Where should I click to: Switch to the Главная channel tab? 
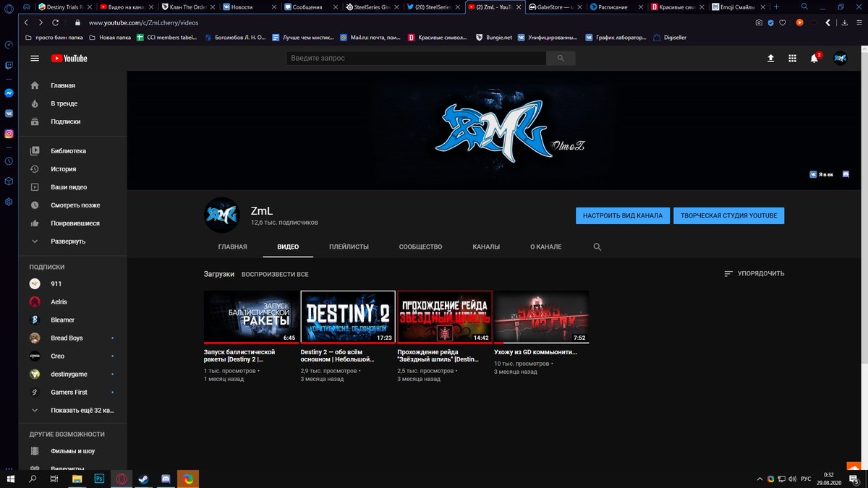(232, 247)
